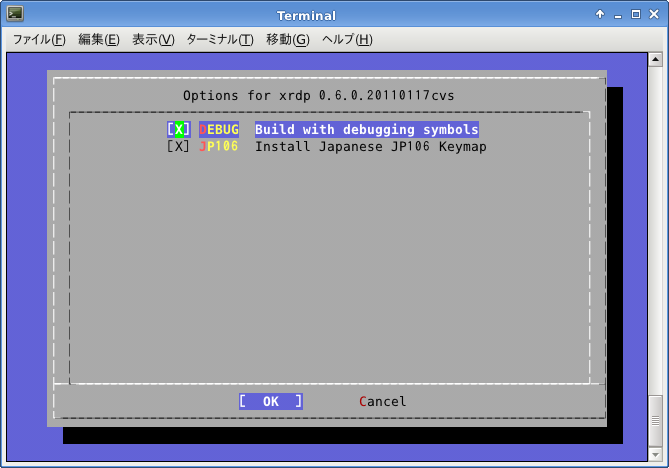Select the 'Build with debugging symbols' text
Screen dimensions: 669x468
click(x=366, y=129)
